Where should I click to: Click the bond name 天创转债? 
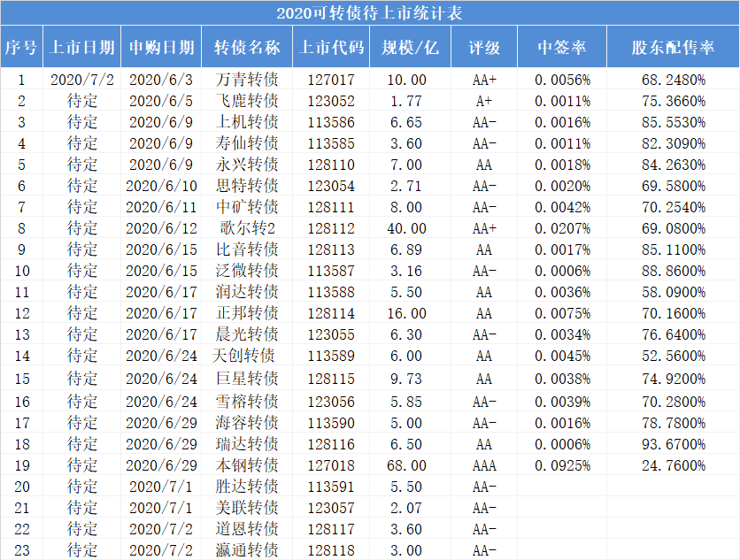(243, 356)
